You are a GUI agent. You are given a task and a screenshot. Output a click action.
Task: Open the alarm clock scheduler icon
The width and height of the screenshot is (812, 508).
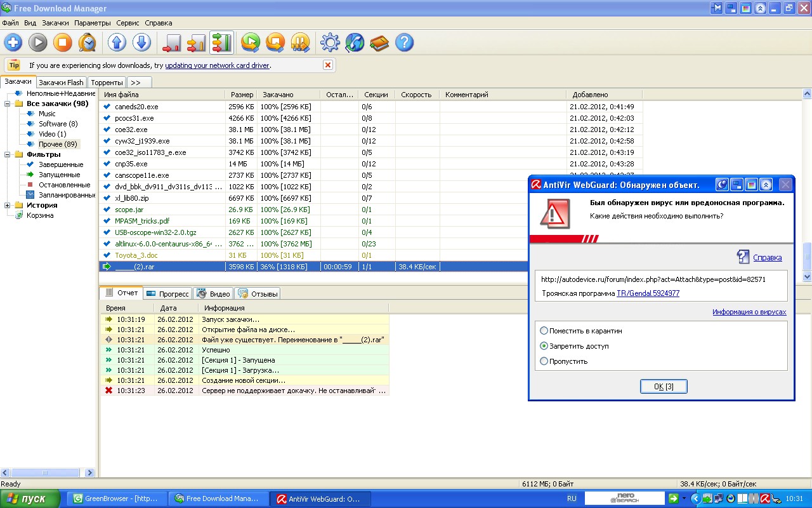[x=88, y=43]
